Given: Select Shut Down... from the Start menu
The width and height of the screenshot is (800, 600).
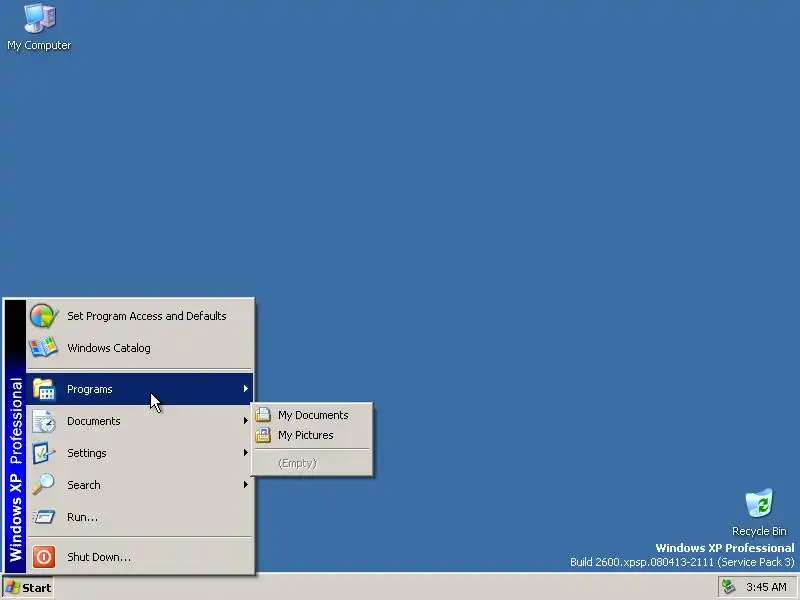Looking at the screenshot, I should 140,557.
